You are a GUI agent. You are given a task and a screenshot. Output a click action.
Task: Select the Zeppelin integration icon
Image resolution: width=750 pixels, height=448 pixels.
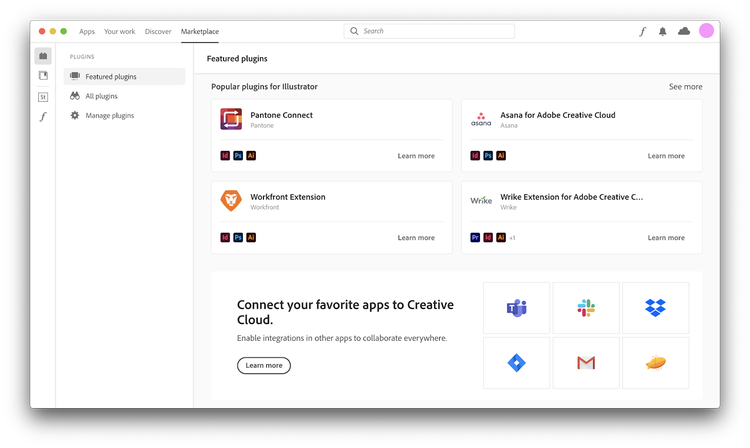coord(655,363)
